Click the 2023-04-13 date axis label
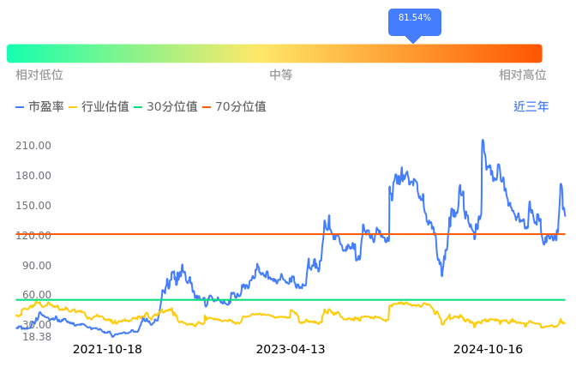This screenshot has height=379, width=588. 291,350
